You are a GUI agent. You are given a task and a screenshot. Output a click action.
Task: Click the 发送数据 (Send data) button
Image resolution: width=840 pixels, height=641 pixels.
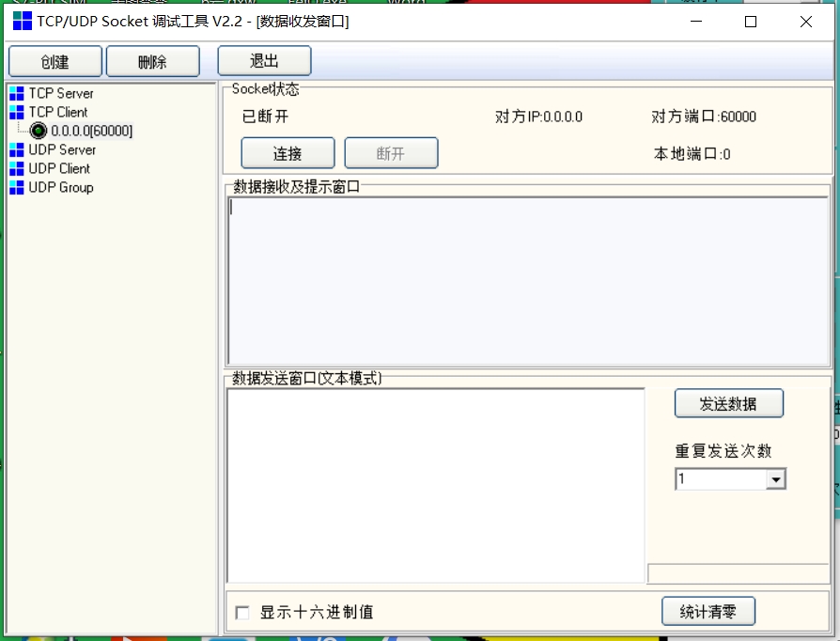coord(728,403)
